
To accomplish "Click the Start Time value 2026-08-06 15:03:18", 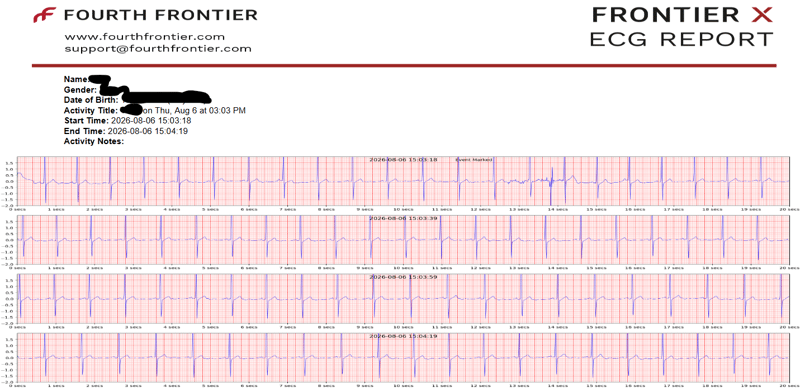I will pyautogui.click(x=151, y=120).
